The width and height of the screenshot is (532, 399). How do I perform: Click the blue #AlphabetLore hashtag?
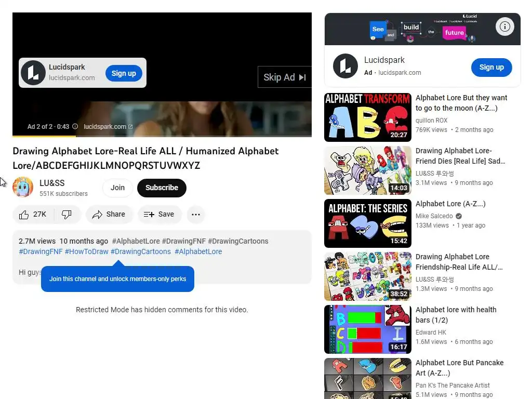click(x=198, y=252)
